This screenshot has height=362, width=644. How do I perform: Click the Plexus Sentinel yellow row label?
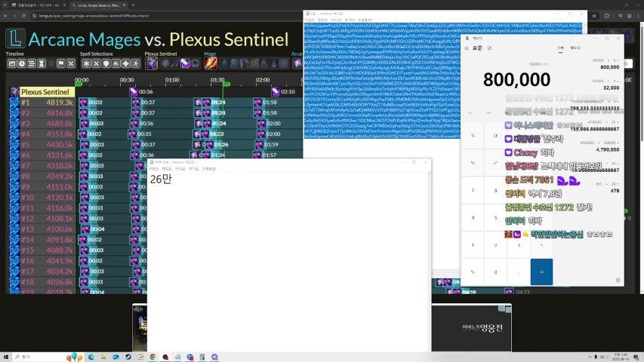tap(47, 92)
